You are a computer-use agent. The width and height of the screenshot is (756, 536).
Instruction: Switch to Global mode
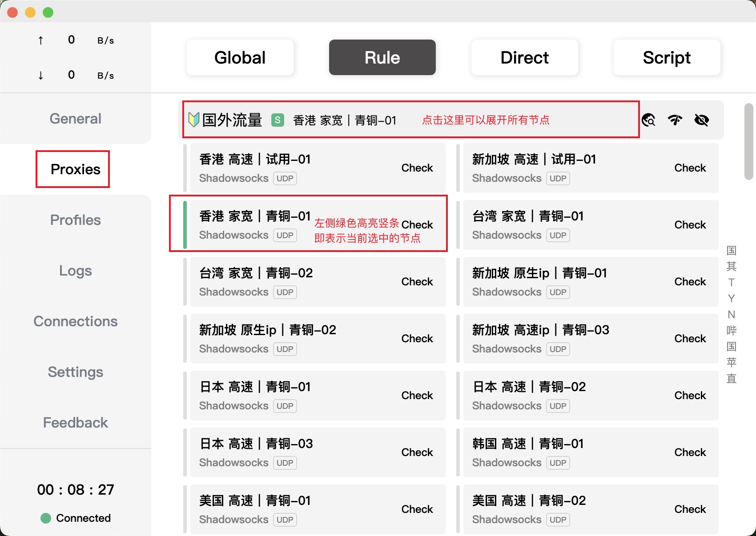(x=240, y=57)
